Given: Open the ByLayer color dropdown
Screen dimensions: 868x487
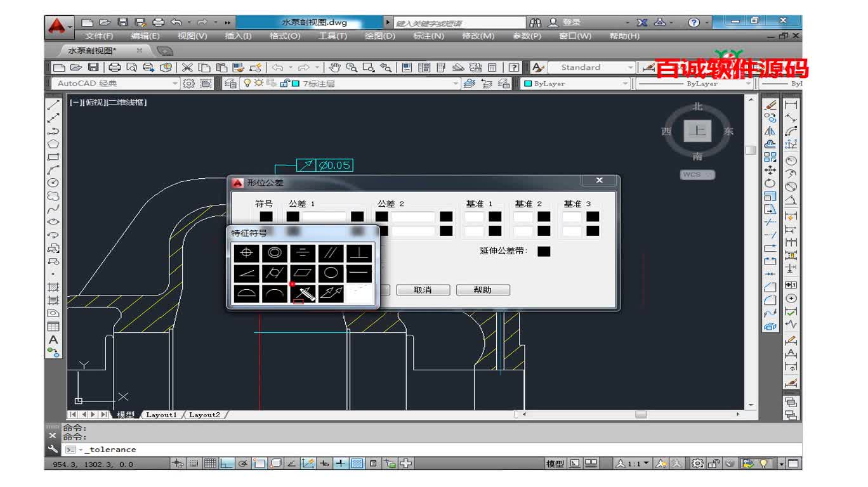Looking at the screenshot, I should coord(626,83).
